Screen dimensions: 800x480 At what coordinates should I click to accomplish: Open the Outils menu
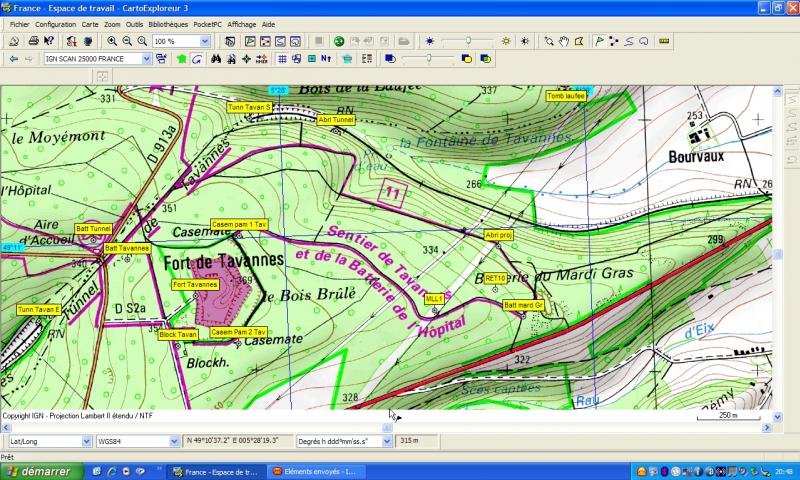tap(134, 24)
